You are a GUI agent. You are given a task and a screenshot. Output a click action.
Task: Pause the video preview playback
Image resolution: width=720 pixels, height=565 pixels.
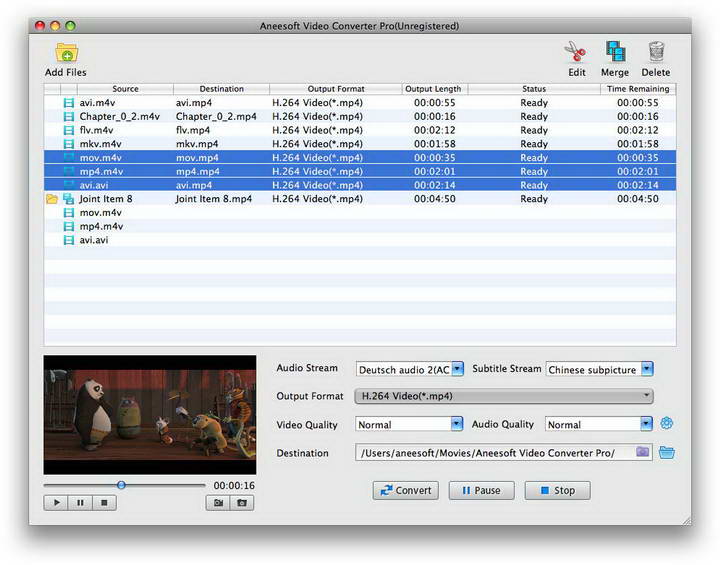[80, 503]
